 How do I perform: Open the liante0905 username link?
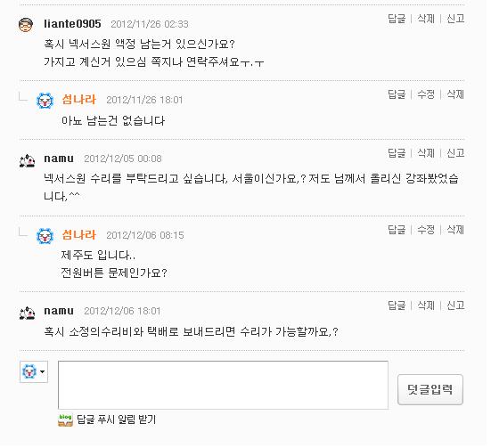[72, 24]
